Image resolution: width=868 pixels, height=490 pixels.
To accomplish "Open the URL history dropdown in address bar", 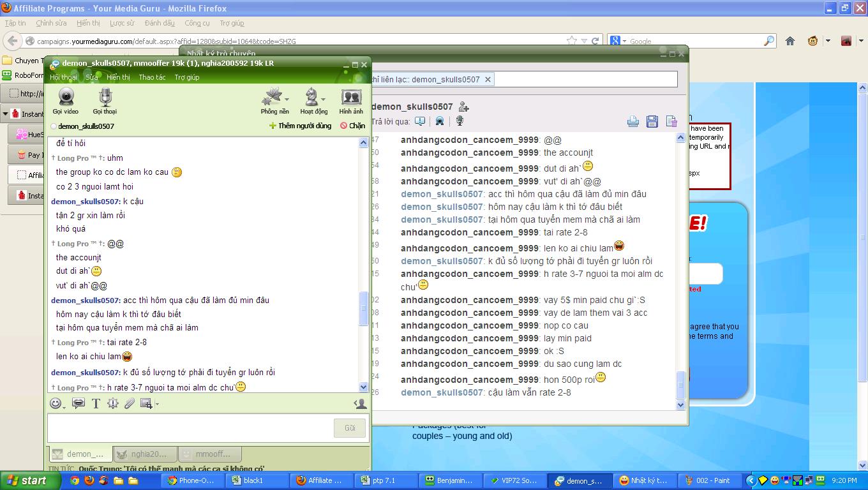I will (x=583, y=41).
